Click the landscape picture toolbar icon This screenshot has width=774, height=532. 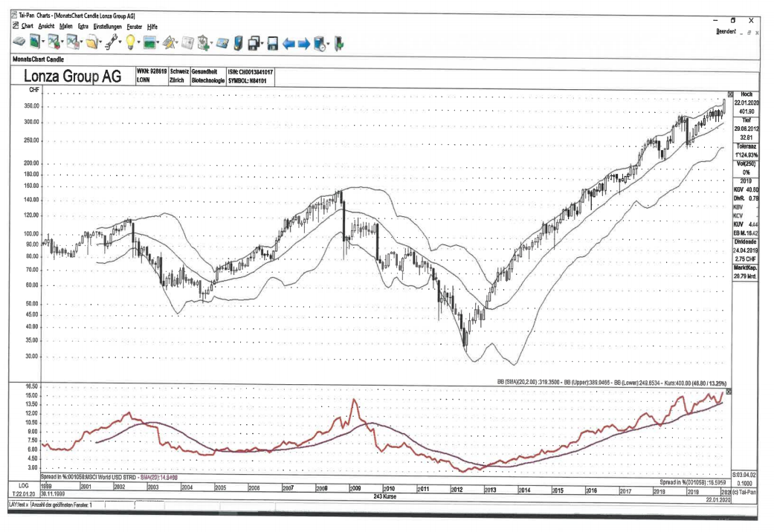point(150,42)
